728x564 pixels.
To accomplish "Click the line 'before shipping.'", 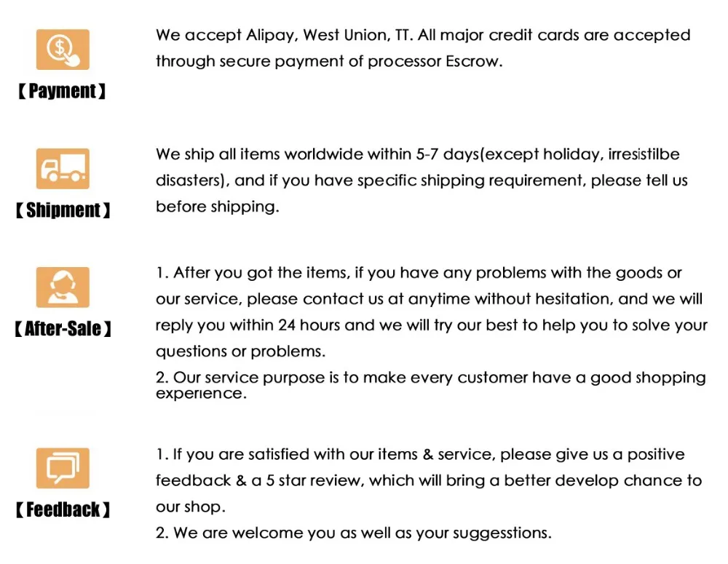I will [x=217, y=207].
